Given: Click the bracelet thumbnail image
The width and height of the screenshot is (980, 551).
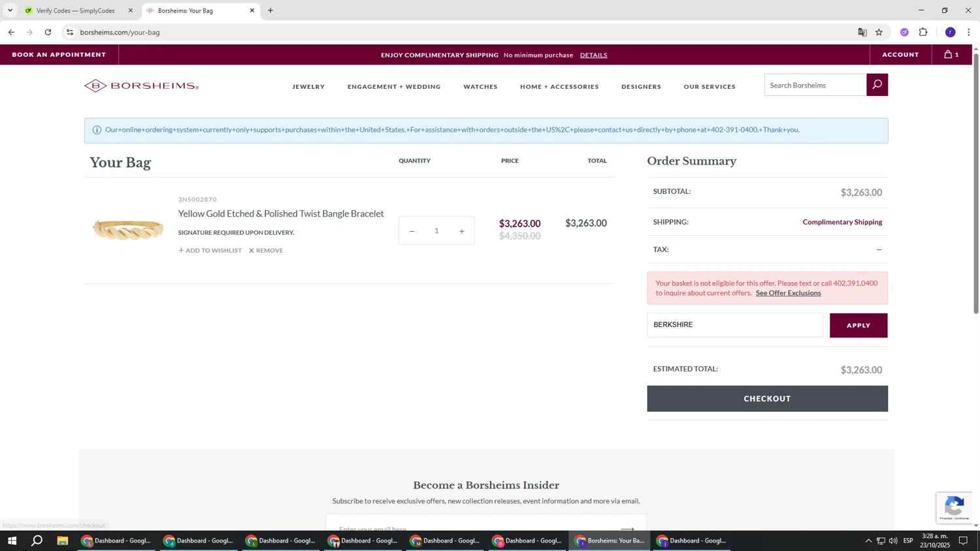Looking at the screenshot, I should point(127,229).
